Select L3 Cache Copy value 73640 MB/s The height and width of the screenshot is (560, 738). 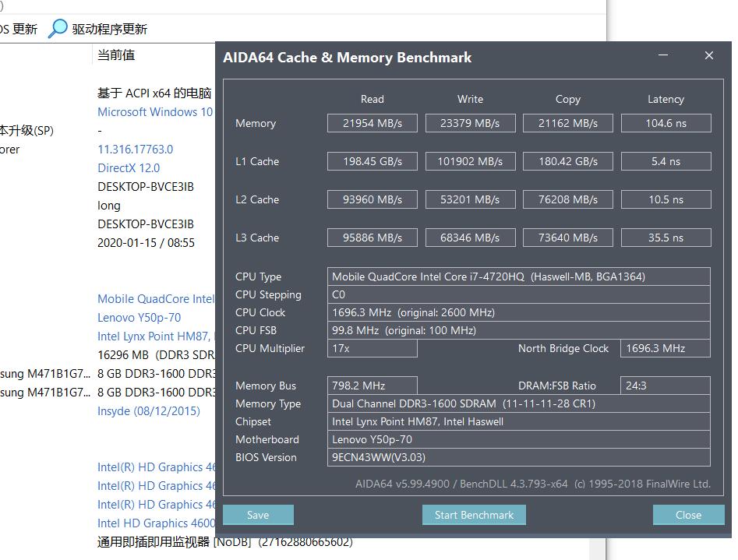(568, 238)
